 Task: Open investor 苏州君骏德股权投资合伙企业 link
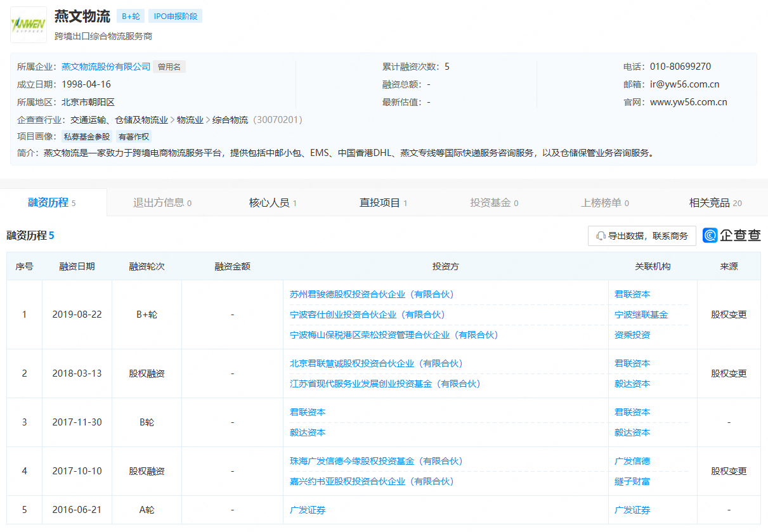[x=372, y=294]
